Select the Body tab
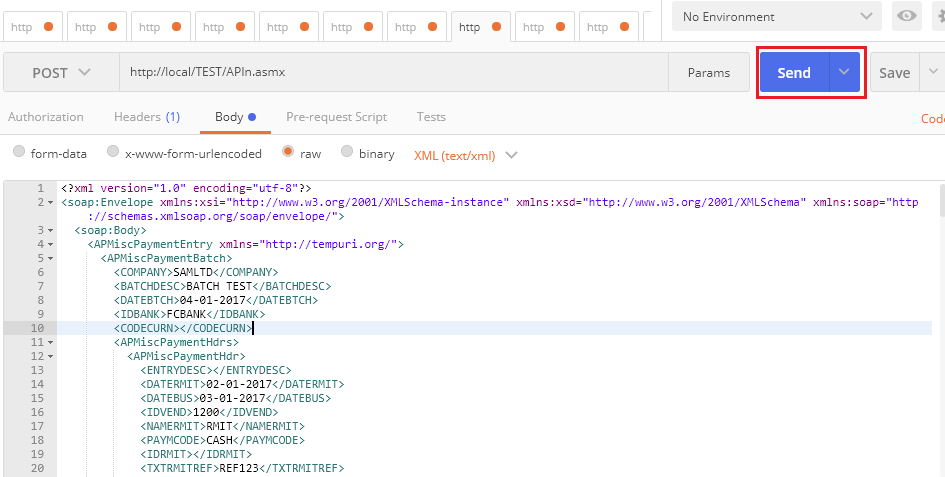The image size is (945, 477). (236, 117)
